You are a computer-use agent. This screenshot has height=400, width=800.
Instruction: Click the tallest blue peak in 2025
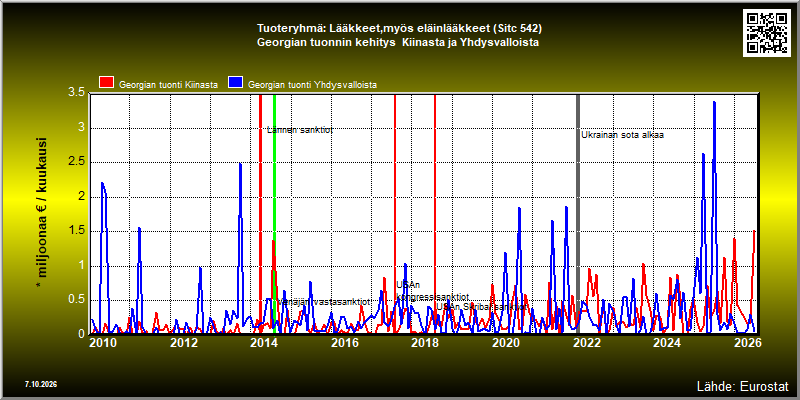point(714,105)
